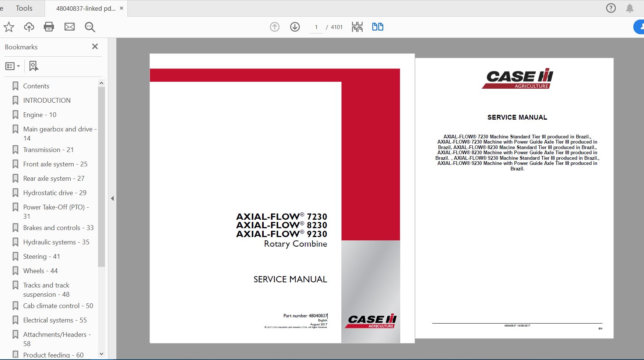This screenshot has height=360, width=644.
Task: Click the find current bookmark icon
Action: [x=34, y=66]
